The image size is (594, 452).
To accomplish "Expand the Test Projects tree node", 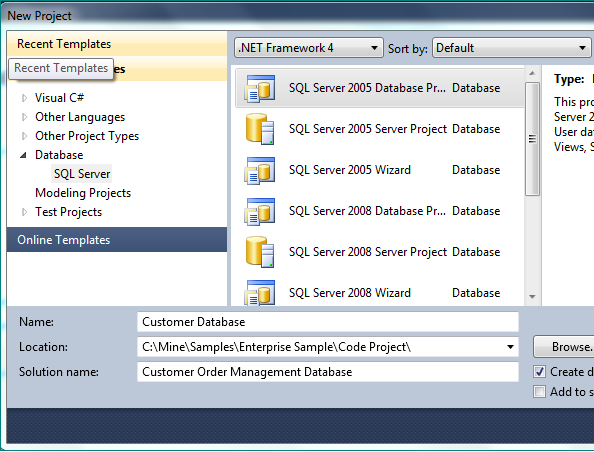I will click(24, 212).
